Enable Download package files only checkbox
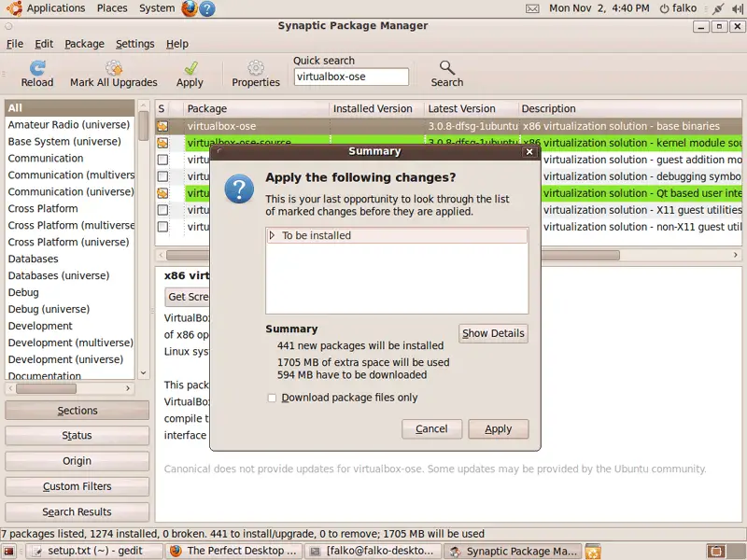The height and width of the screenshot is (560, 747). click(272, 398)
